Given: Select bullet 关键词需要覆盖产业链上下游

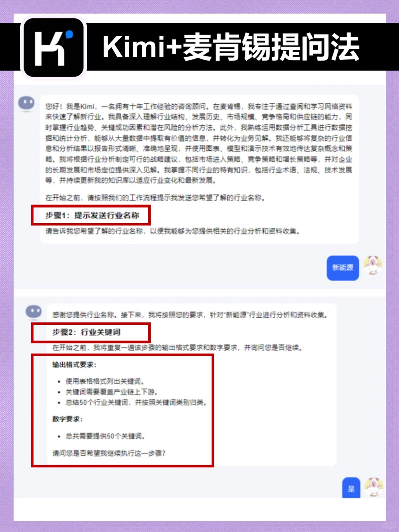Looking at the screenshot, I should [111, 392].
